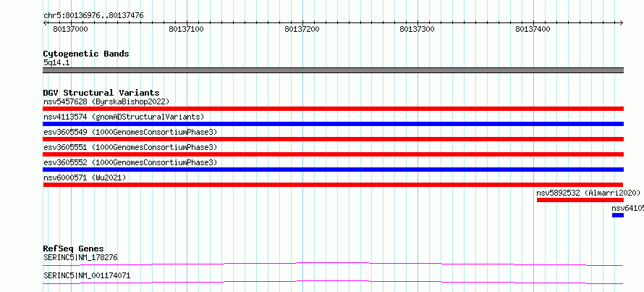Click ruler position 80137100
Image resolution: width=644 pixels, height=292 pixels.
tap(186, 29)
